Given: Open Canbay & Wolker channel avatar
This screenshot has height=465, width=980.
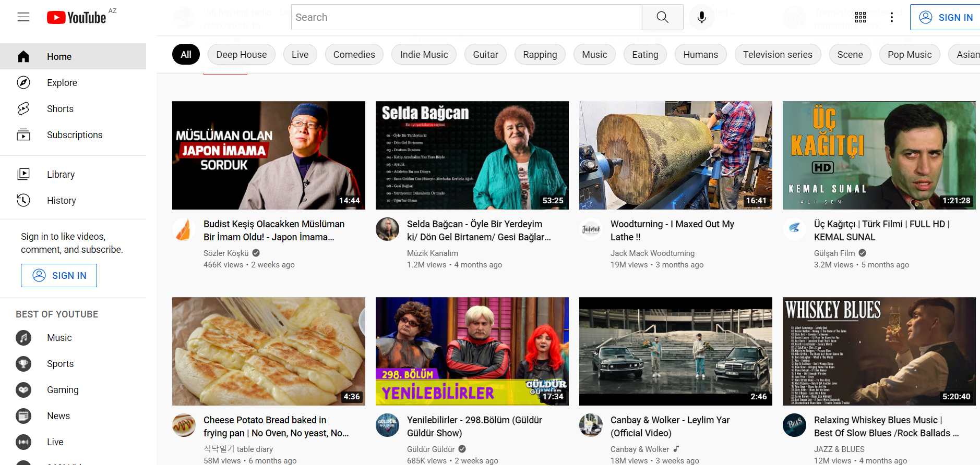Looking at the screenshot, I should (591, 425).
